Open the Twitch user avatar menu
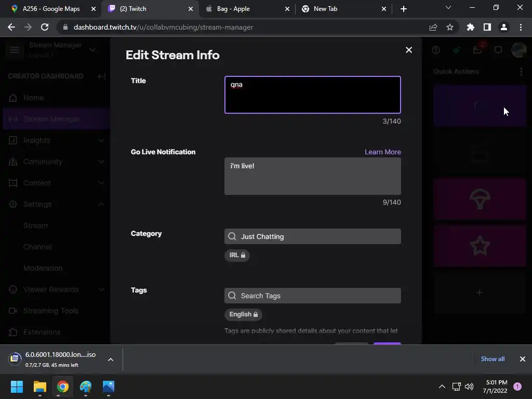The image size is (532, 399). (x=519, y=50)
